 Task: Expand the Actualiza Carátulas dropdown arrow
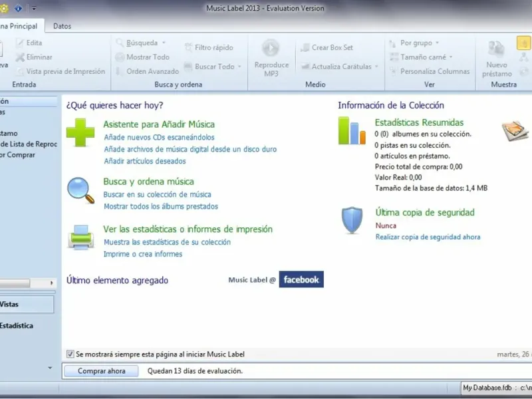376,66
